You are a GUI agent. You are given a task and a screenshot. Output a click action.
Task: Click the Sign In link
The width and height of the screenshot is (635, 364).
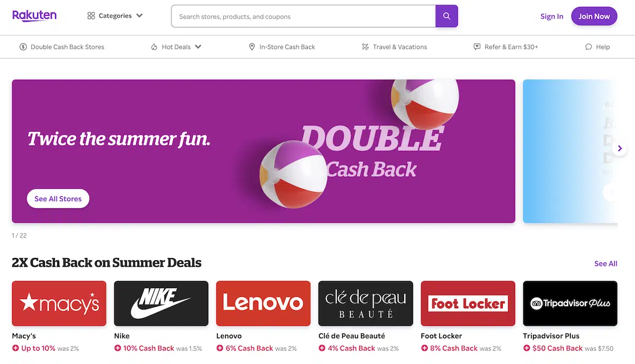[552, 16]
